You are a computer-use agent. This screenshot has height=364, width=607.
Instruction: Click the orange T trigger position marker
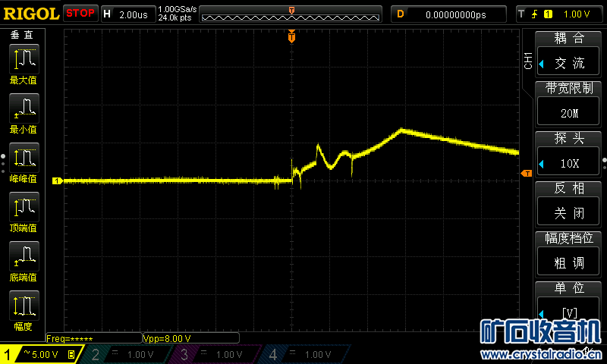(x=291, y=36)
